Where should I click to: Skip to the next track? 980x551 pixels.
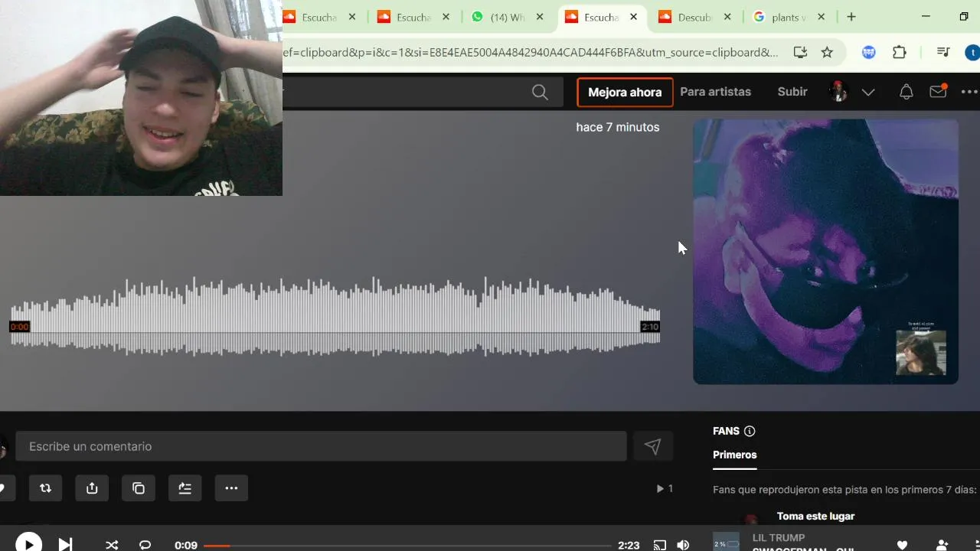point(66,545)
